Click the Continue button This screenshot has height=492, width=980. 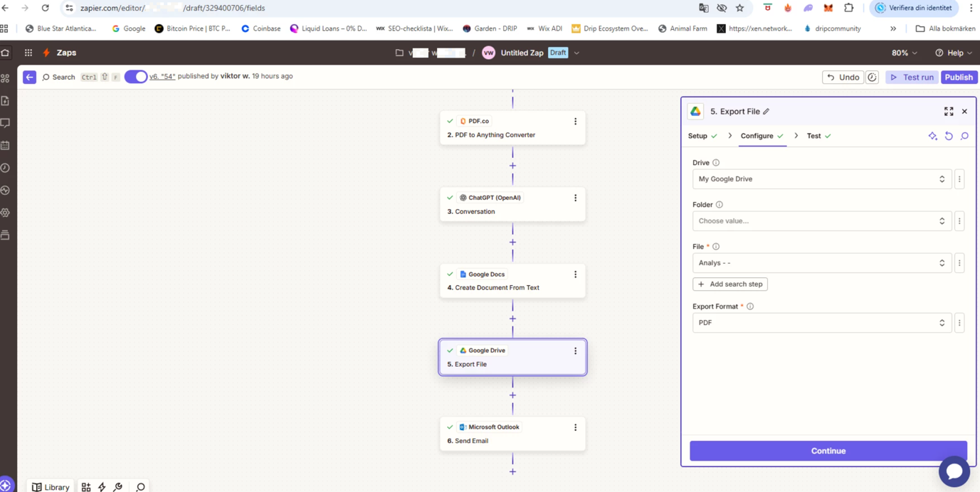pos(828,451)
